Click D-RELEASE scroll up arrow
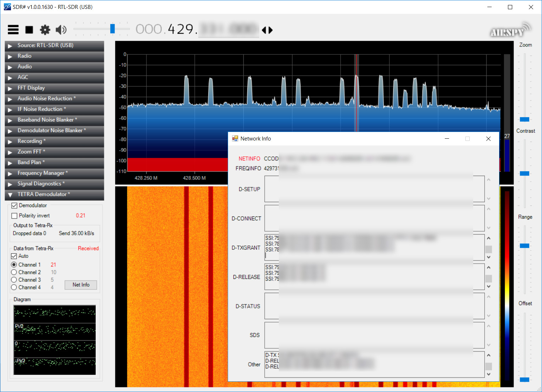This screenshot has height=392, width=542. coord(488,267)
